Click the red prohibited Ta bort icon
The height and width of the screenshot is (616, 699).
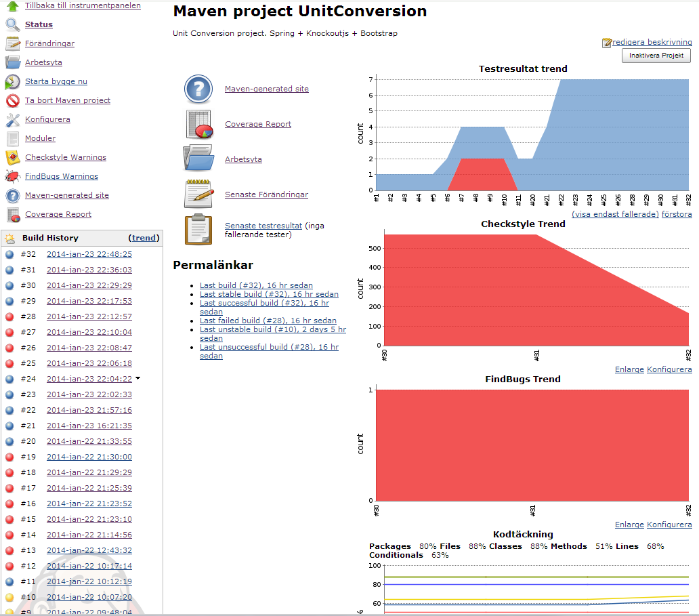pyautogui.click(x=12, y=100)
